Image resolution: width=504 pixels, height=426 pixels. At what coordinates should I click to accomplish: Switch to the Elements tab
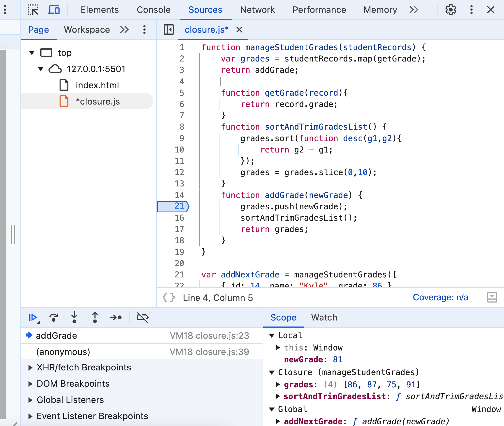pos(100,10)
